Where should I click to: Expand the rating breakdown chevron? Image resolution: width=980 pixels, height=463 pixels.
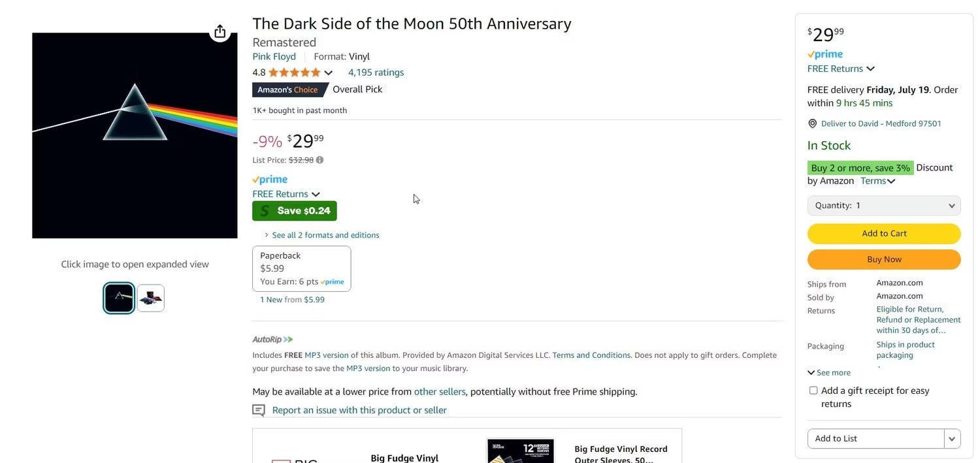(328, 72)
